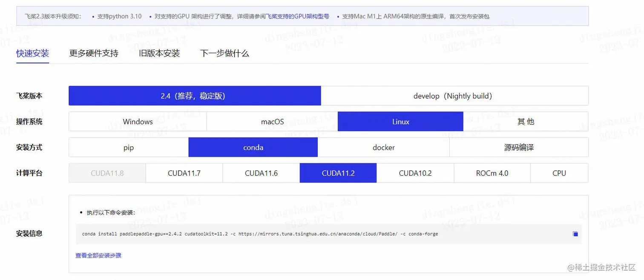Keep the 2.4 stable version selected
Image resolution: width=644 pixels, height=280 pixels.
(195, 96)
